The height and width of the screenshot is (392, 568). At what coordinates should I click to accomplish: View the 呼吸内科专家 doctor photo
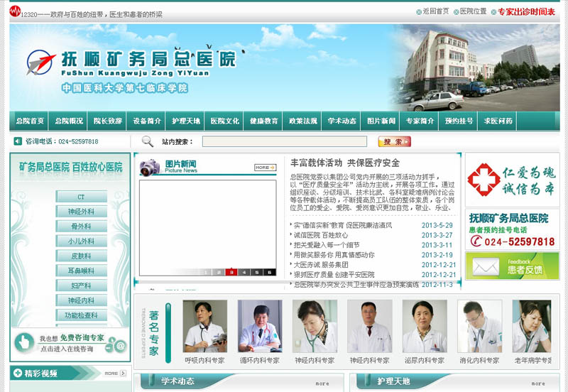point(204,327)
